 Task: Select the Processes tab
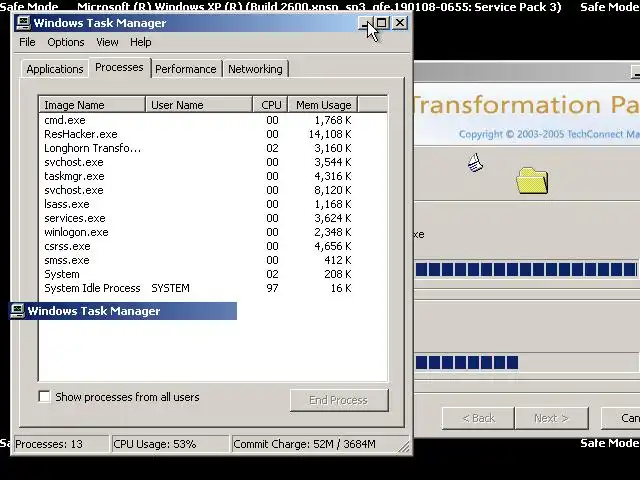pos(119,67)
